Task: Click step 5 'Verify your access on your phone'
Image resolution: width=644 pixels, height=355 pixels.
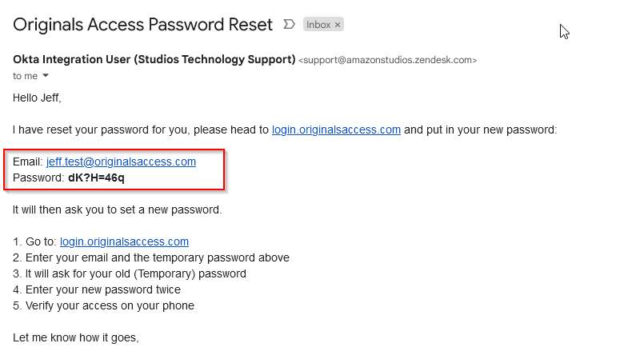Action: pyautogui.click(x=103, y=305)
